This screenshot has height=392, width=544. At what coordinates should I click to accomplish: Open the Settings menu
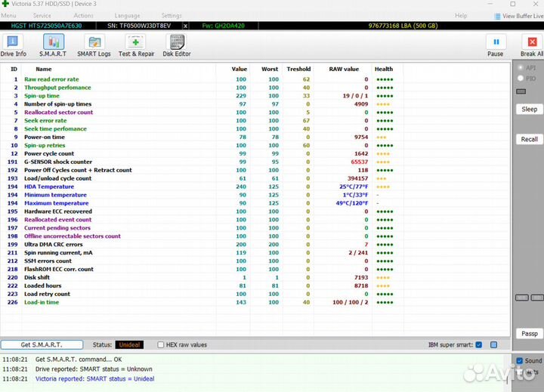[172, 16]
